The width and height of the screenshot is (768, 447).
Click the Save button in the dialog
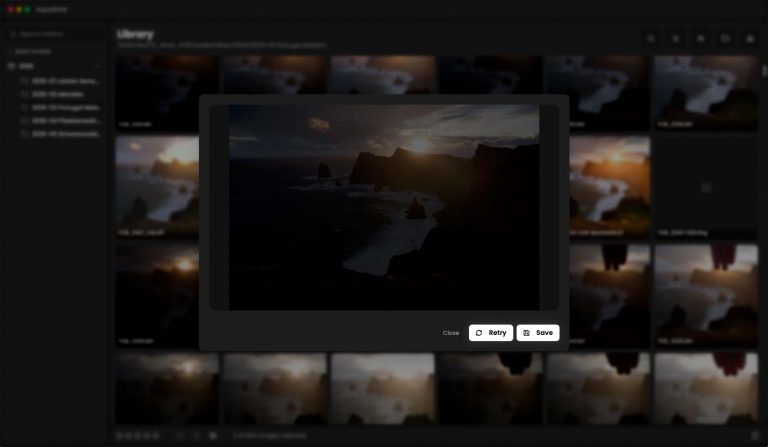pyautogui.click(x=538, y=333)
